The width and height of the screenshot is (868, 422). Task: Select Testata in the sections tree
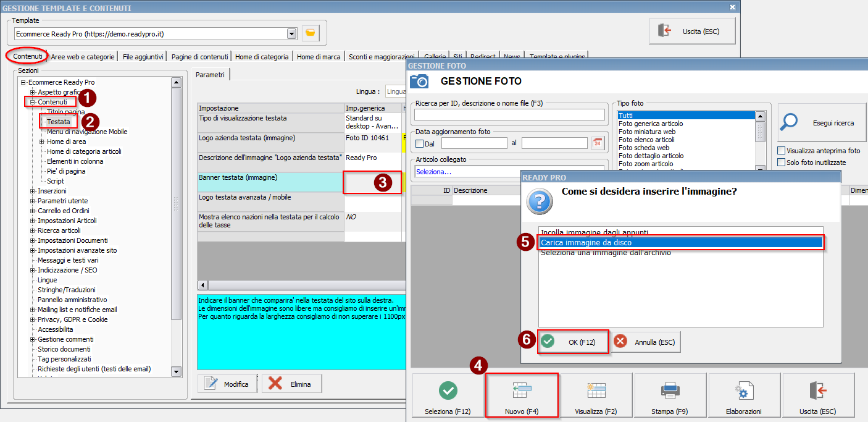(x=59, y=122)
